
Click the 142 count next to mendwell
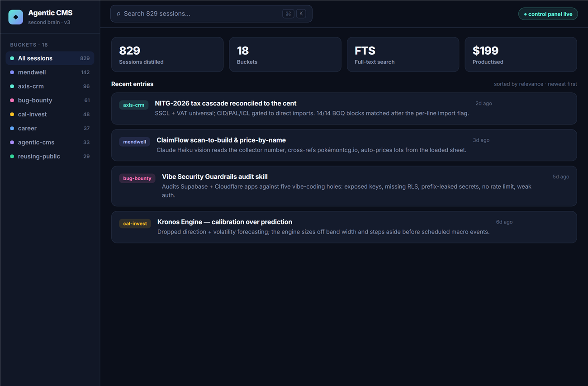(x=85, y=72)
